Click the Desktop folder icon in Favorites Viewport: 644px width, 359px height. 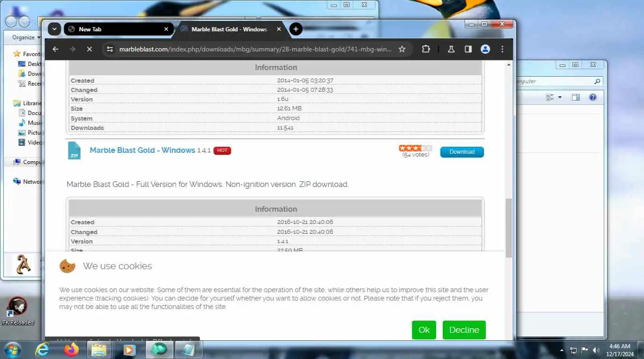(22, 64)
